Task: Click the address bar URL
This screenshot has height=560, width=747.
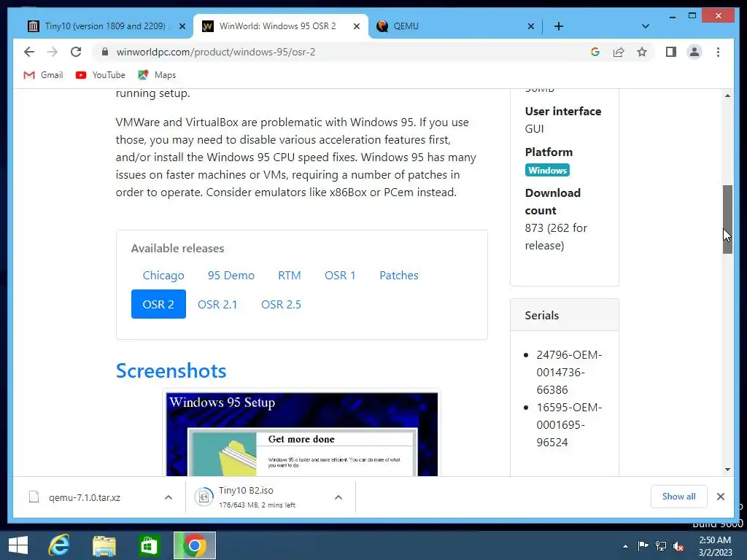Action: 216,52
